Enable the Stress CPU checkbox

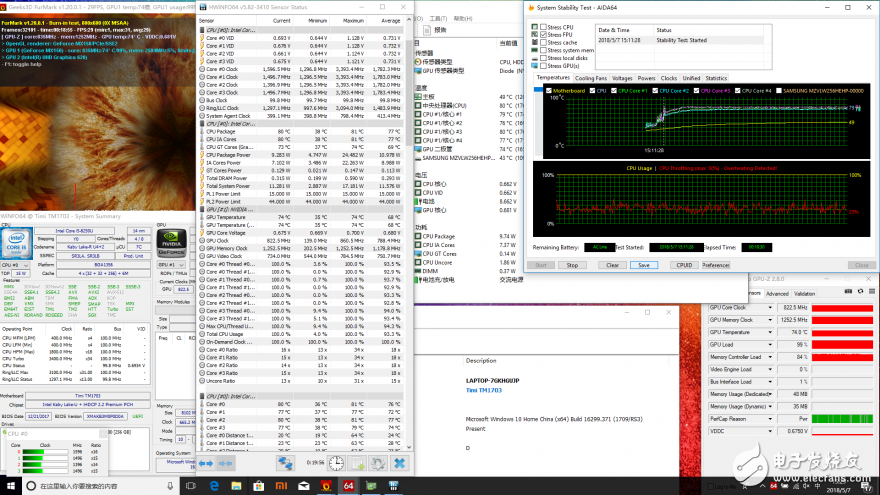(x=541, y=27)
